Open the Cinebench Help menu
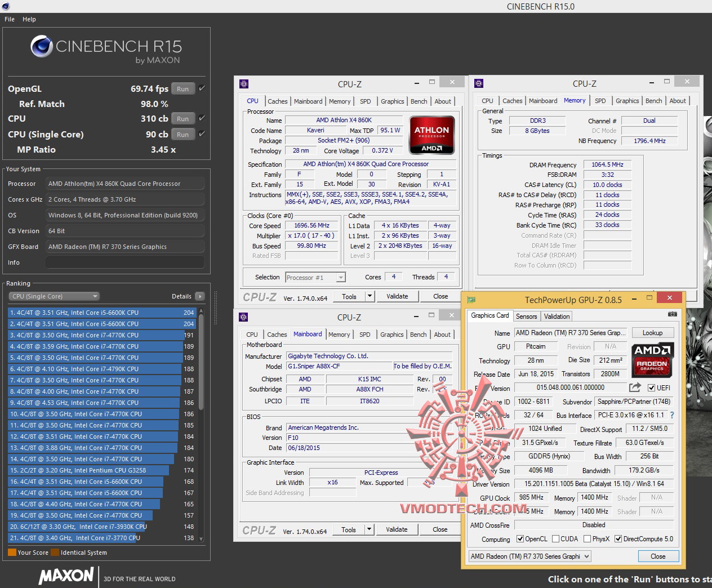This screenshot has width=712, height=588. (x=29, y=19)
